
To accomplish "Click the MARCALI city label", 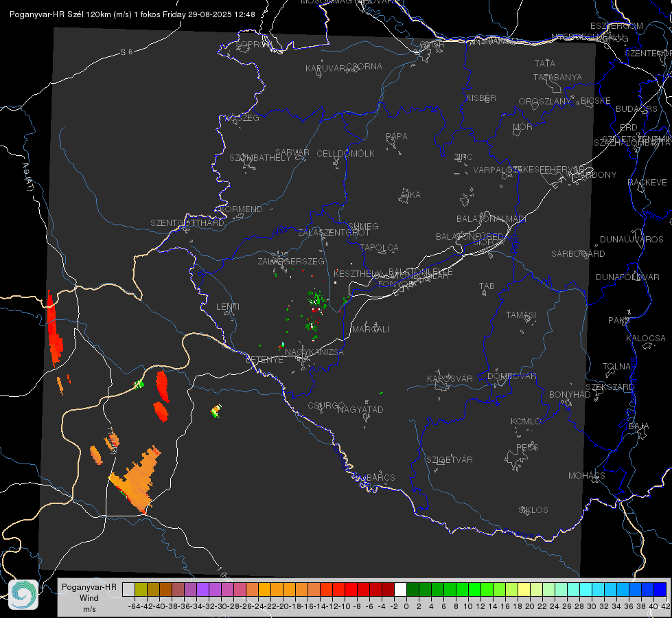I will coord(370,329).
